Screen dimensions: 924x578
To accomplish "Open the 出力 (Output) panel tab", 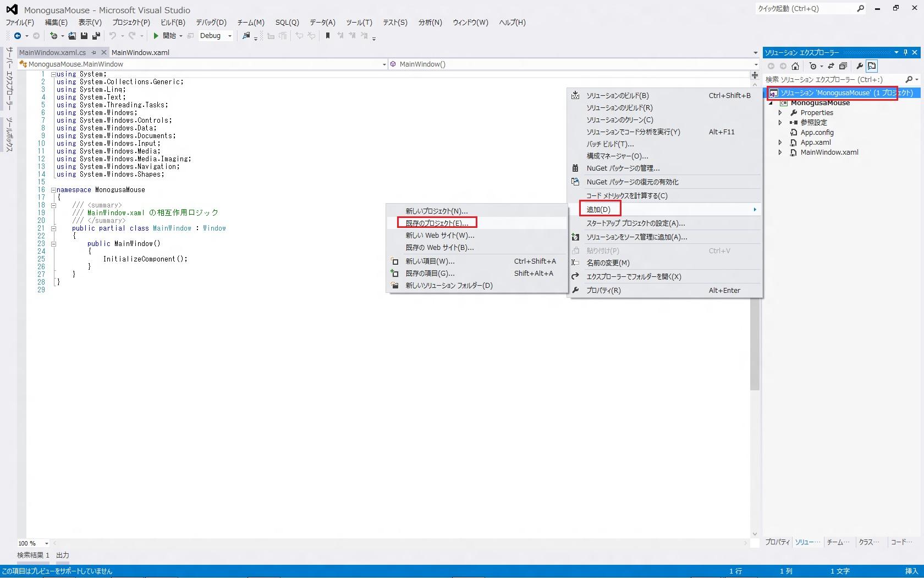I will tap(63, 555).
